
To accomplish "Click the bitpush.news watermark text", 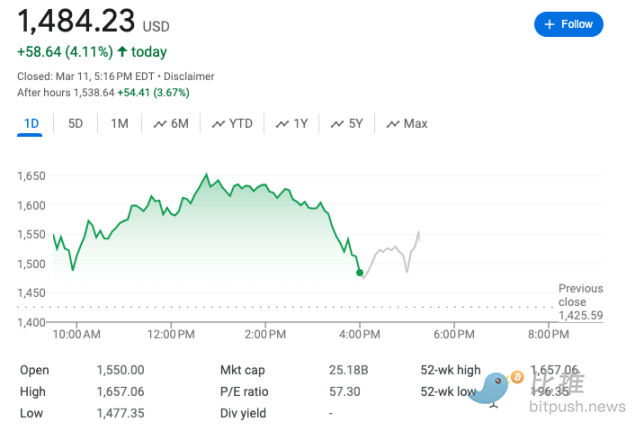I will 577,407.
